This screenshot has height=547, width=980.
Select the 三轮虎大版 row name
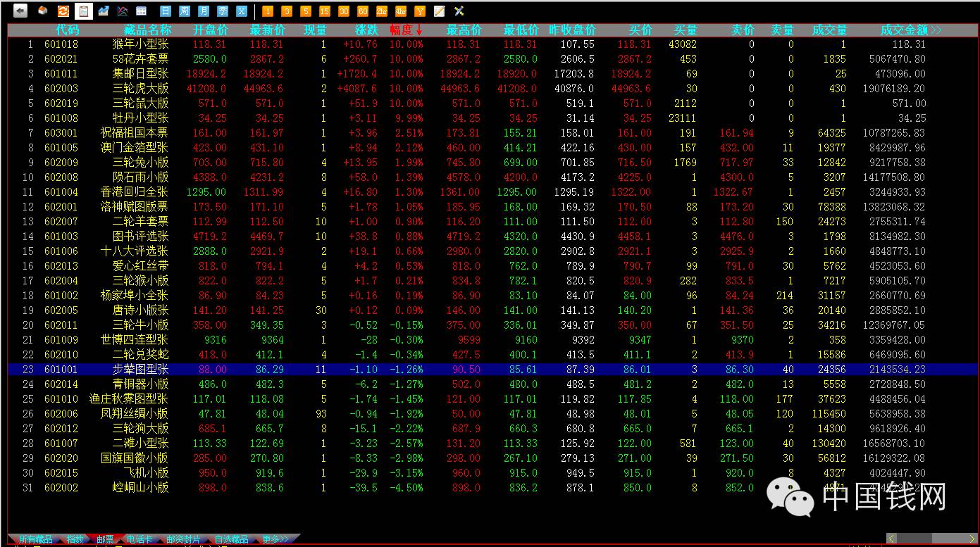[141, 89]
